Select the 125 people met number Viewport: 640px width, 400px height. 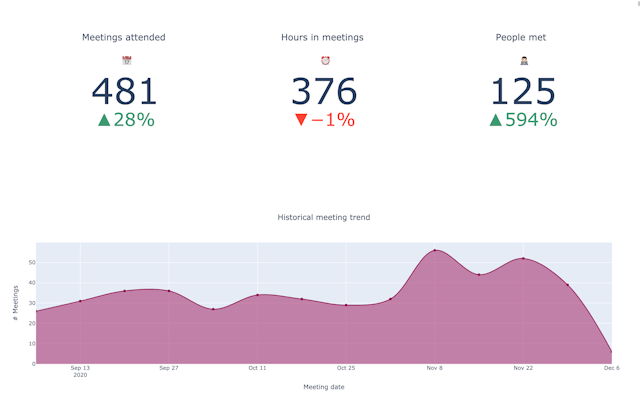pyautogui.click(x=523, y=91)
